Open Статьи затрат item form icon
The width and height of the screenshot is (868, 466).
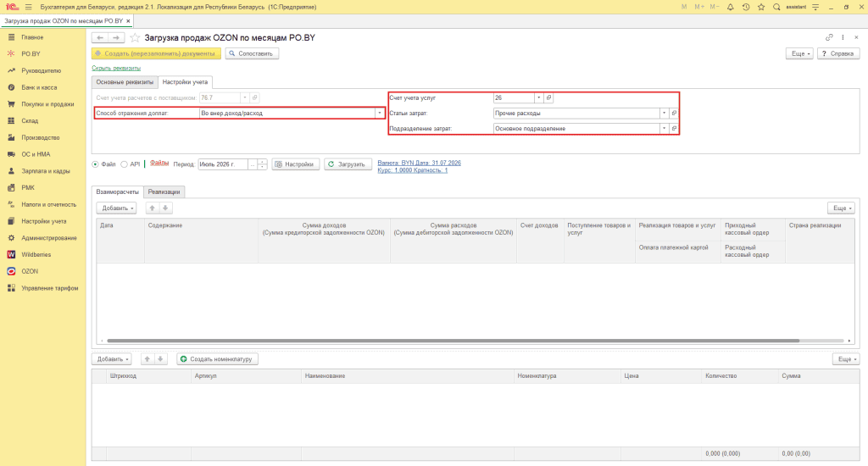tap(674, 113)
